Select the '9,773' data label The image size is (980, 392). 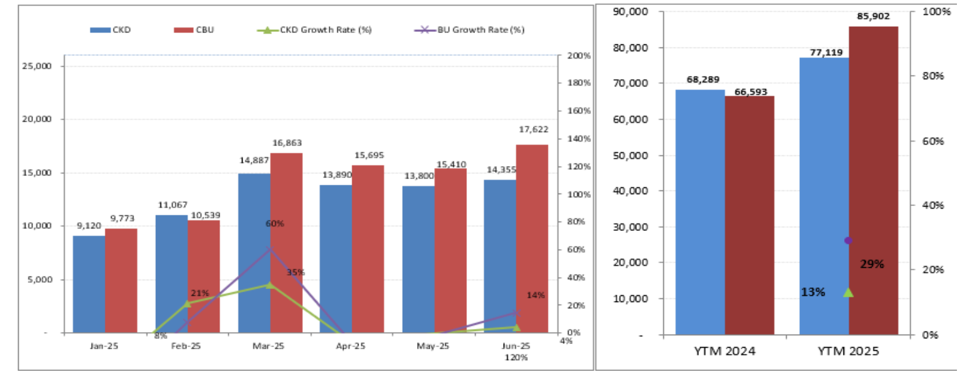122,218
